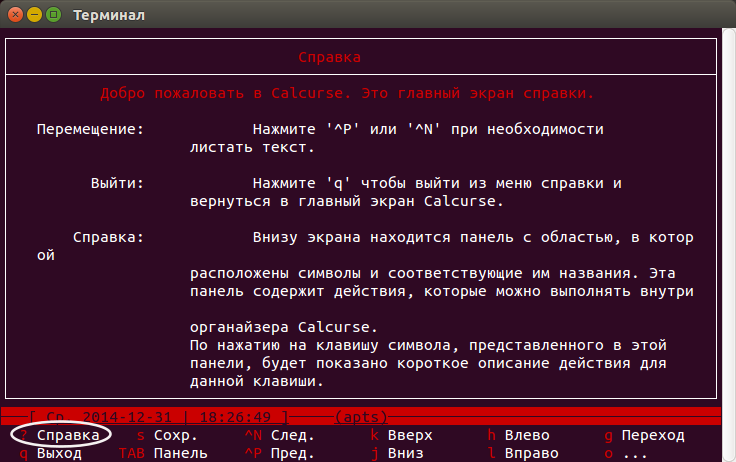Close the Терминал window
The image size is (736, 462).
tap(15, 15)
